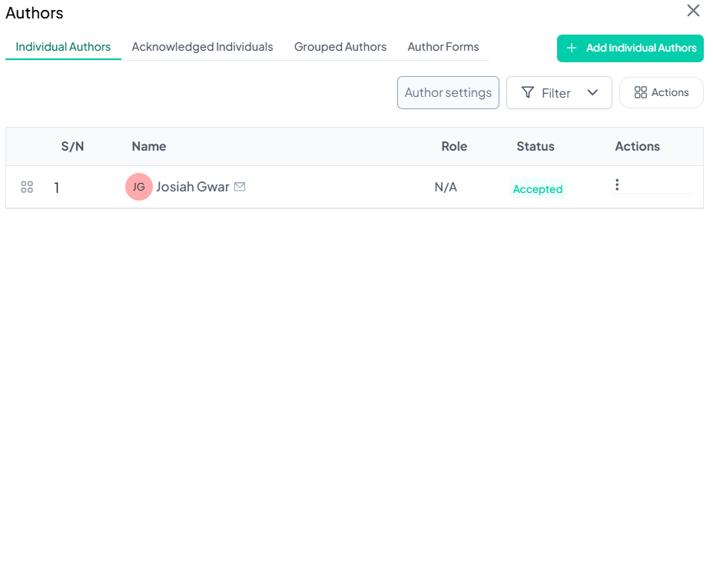The height and width of the screenshot is (588, 713).
Task: Click the Name column header
Action: [149, 146]
